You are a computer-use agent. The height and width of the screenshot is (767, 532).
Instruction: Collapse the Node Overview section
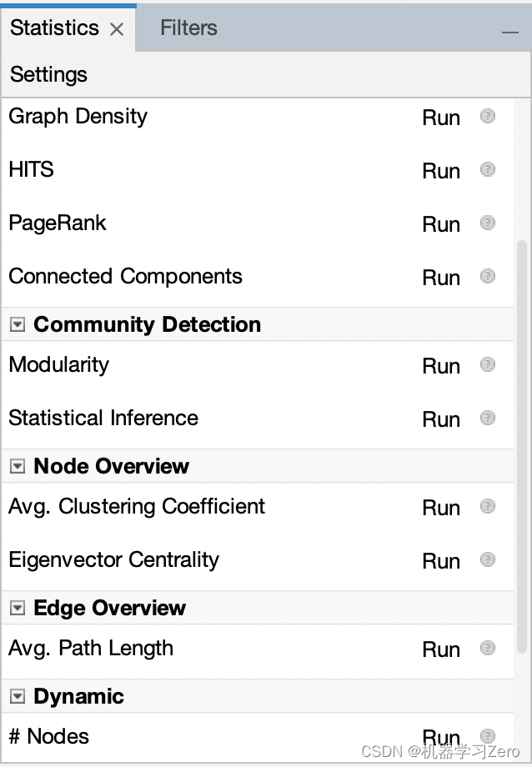[x=18, y=466]
